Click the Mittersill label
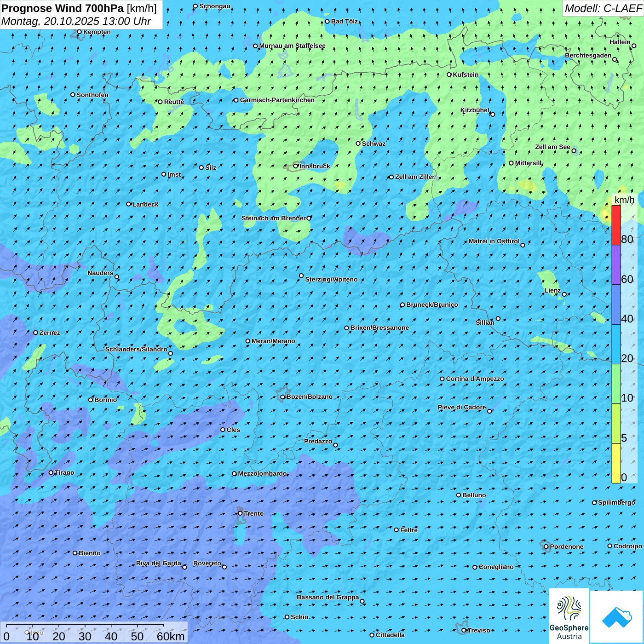Viewport: 644px width, 644px height. (x=528, y=163)
